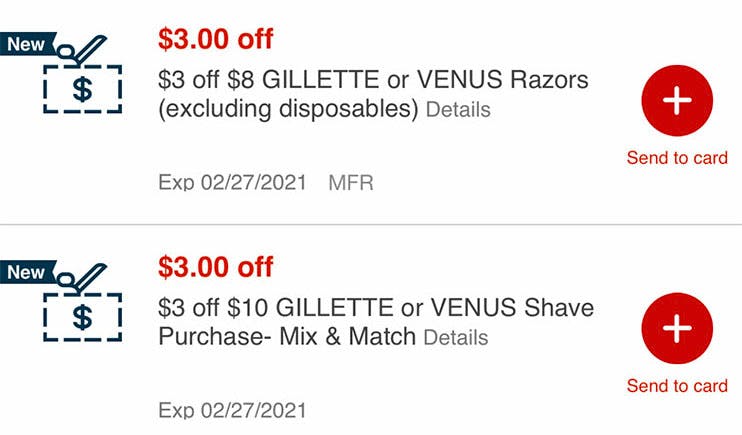Click the New badge on the Razors coupon
The height and width of the screenshot is (435, 742).
point(27,44)
